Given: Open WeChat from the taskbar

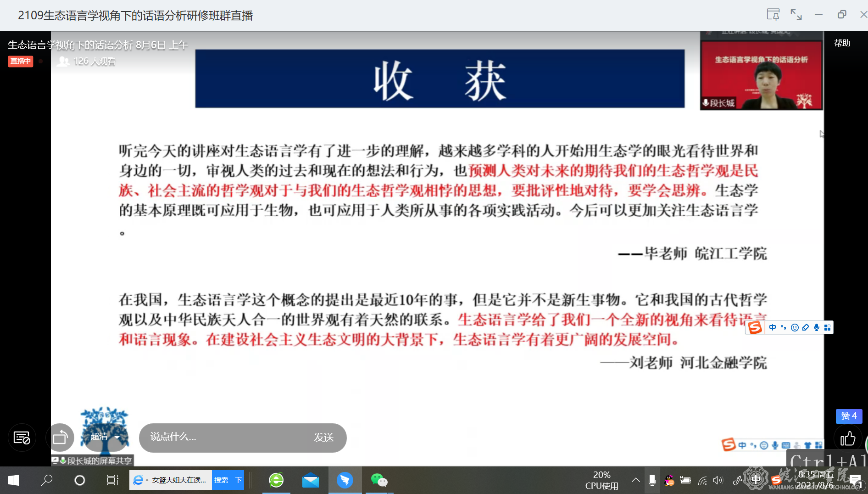Looking at the screenshot, I should pyautogui.click(x=379, y=480).
